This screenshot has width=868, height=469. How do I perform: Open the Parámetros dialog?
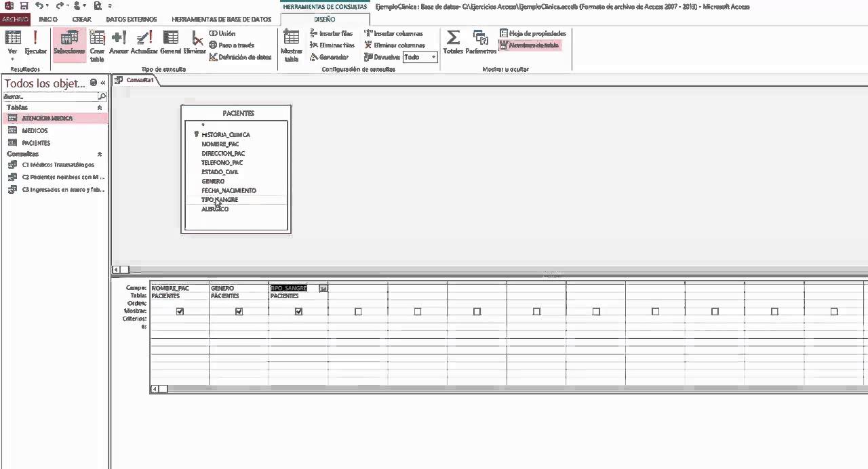[x=481, y=42]
